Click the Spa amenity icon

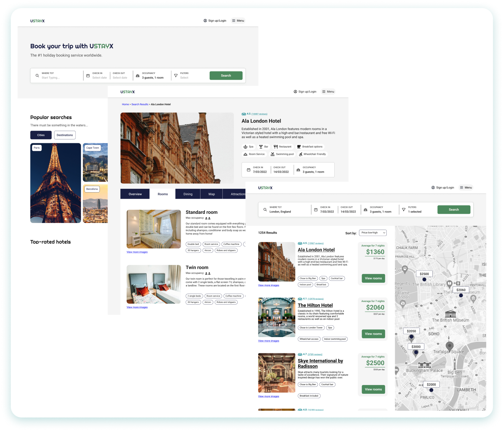(x=245, y=147)
